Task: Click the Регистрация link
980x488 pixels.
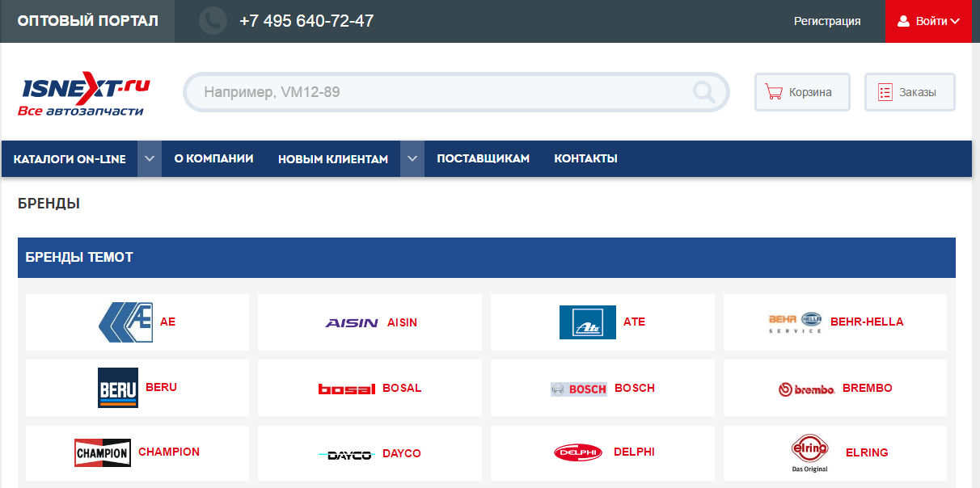Action: [827, 21]
